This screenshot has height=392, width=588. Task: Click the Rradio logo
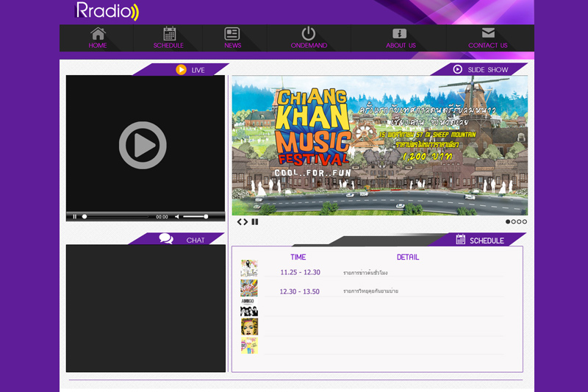(x=107, y=11)
